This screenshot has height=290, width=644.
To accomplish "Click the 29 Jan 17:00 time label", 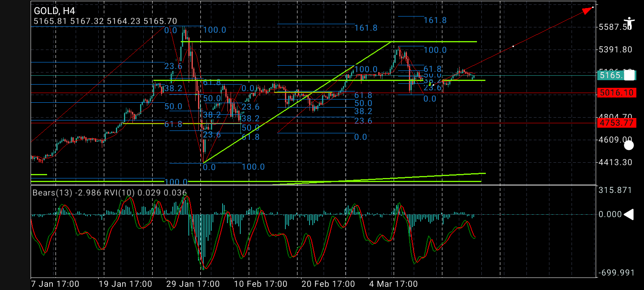I will pos(193,284).
